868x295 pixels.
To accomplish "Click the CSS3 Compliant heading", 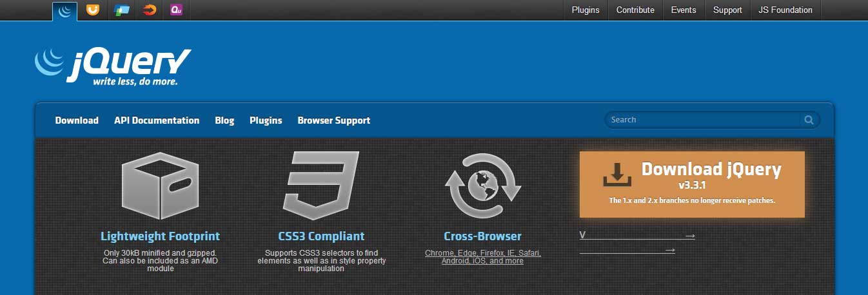I will click(321, 236).
